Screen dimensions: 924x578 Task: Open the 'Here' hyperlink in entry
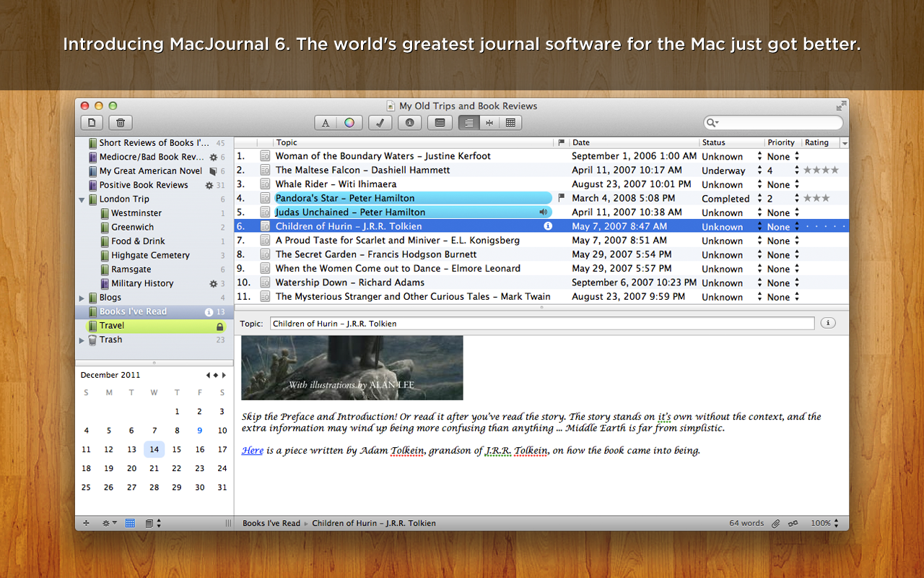coord(252,451)
